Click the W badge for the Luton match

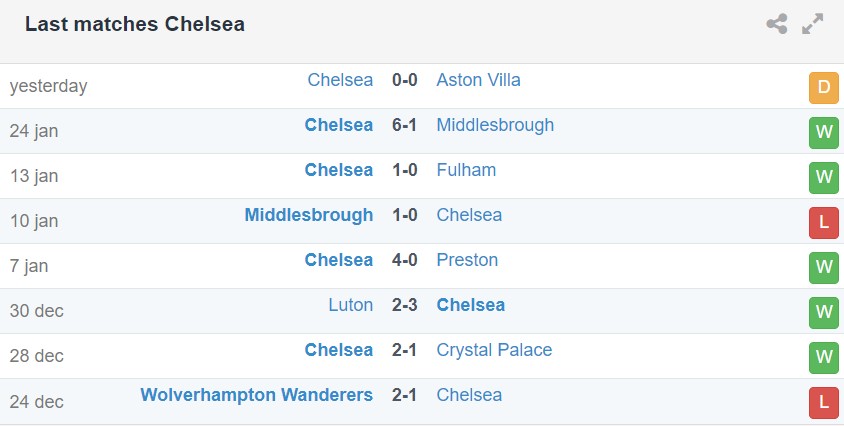(823, 312)
